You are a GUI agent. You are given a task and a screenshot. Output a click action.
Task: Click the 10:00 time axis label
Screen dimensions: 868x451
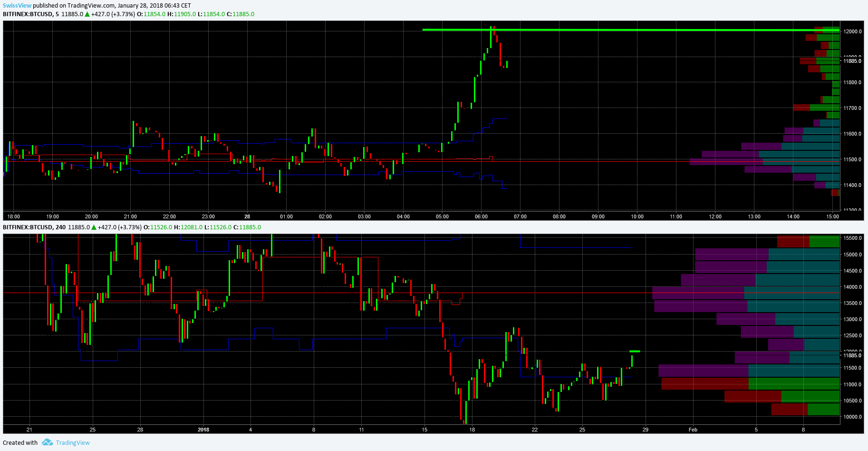[x=637, y=216]
